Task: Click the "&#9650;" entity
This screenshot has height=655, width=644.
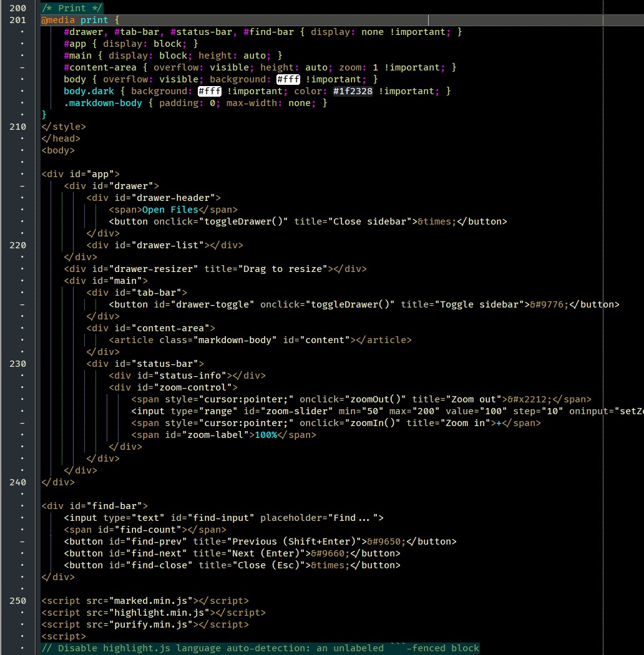Action: tap(386, 541)
